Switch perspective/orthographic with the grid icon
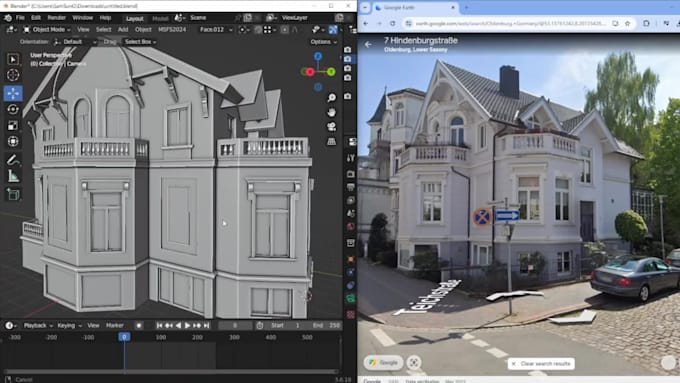Image resolution: width=680 pixels, height=383 pixels. [x=331, y=141]
